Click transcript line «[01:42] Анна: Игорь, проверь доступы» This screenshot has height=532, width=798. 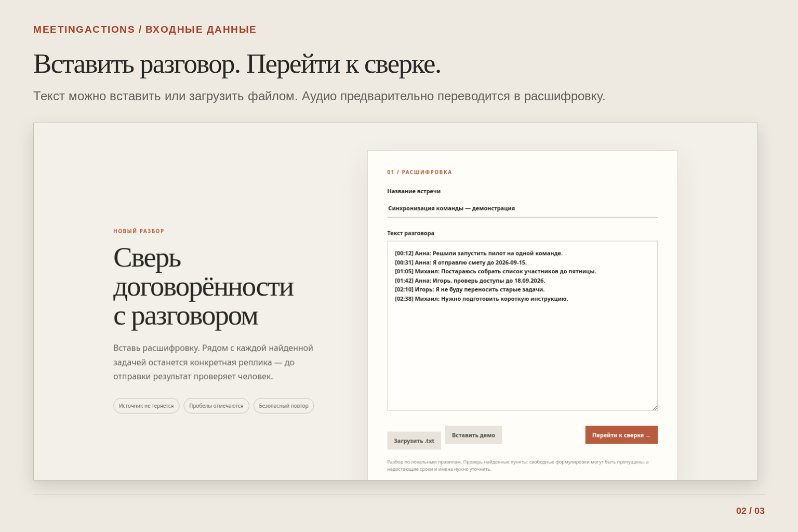coord(470,281)
